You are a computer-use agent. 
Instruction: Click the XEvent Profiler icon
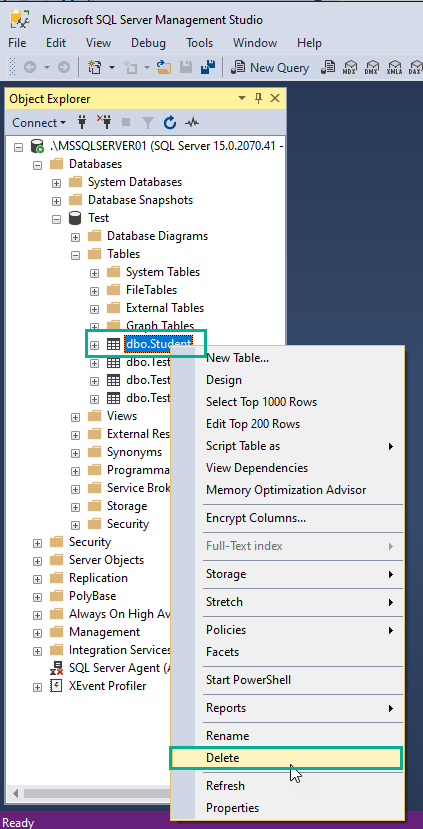(57, 686)
